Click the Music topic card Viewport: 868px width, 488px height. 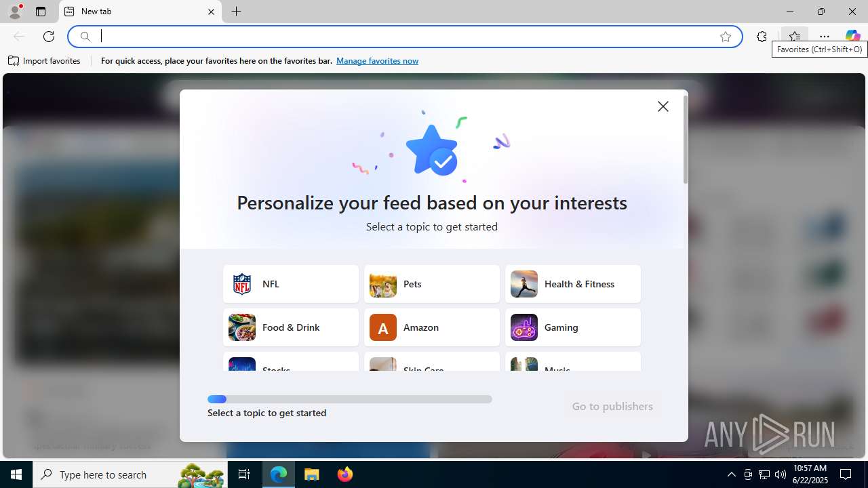click(x=573, y=361)
